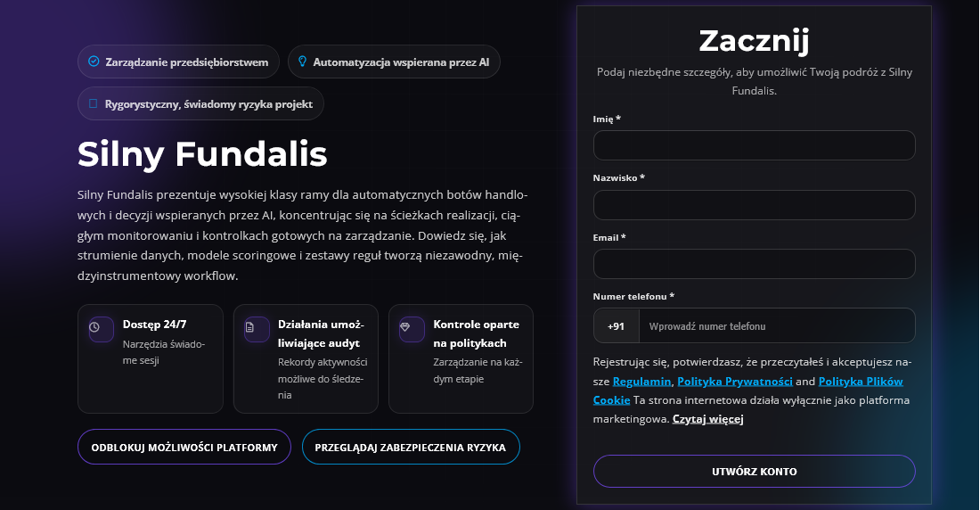Click the phone number input field

[775, 326]
